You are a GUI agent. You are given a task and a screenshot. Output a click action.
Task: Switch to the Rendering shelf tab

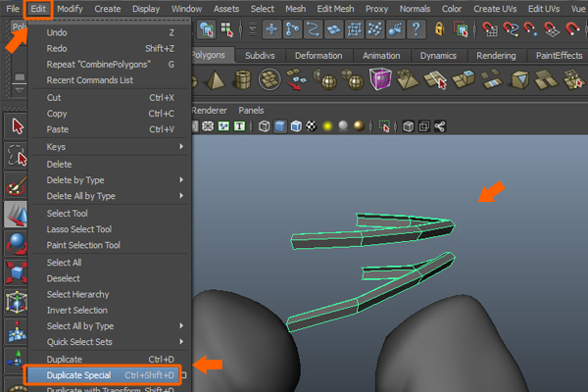point(496,56)
